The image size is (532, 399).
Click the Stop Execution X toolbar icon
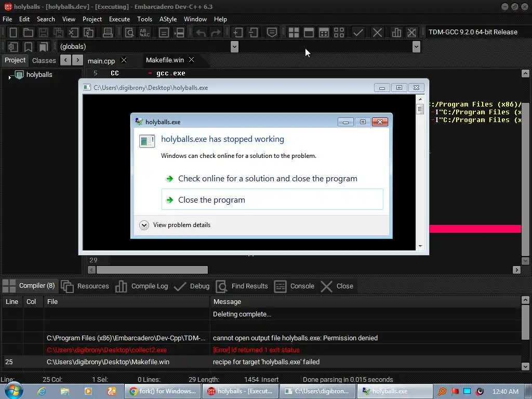tap(377, 33)
